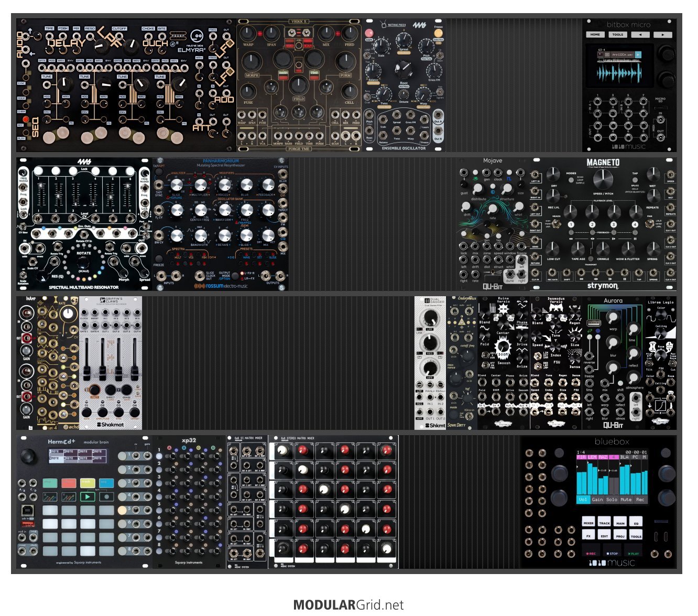Toggle Magneto playback head 2 button
Screen dimensions: 698x616
tap(592, 224)
